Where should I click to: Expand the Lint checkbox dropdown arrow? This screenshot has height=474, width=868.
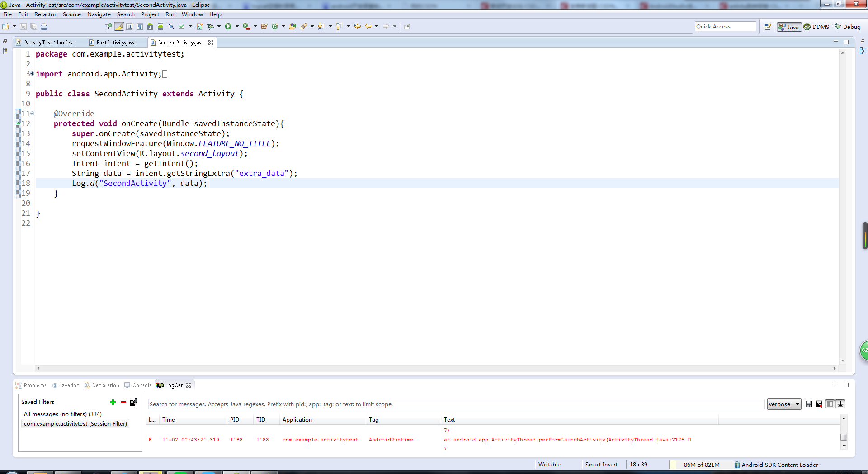pos(190,27)
